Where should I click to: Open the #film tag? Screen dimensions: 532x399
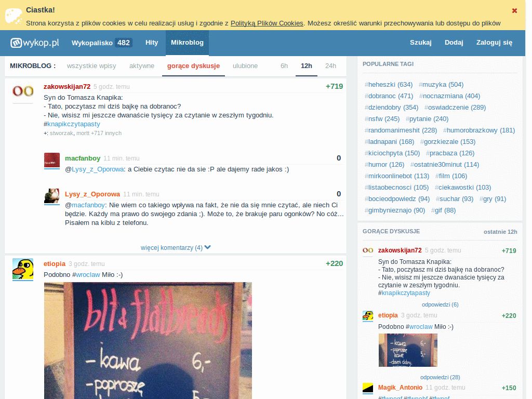pyautogui.click(x=451, y=176)
